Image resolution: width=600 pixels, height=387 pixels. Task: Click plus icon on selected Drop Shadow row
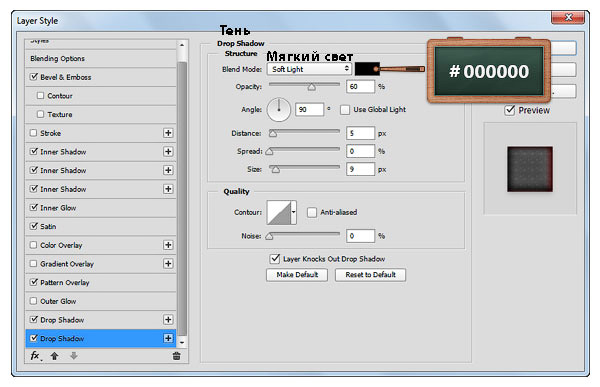[x=168, y=338]
